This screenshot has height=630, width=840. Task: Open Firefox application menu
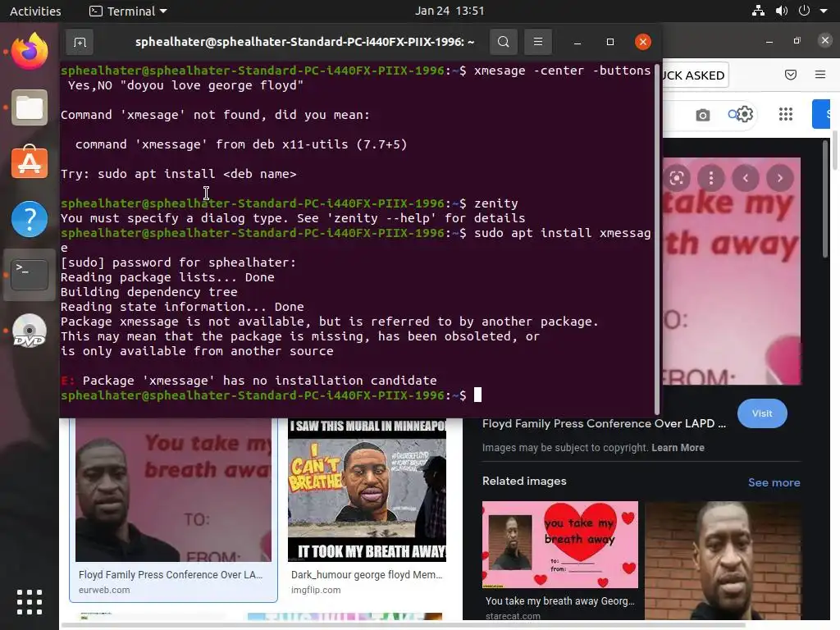click(820, 75)
